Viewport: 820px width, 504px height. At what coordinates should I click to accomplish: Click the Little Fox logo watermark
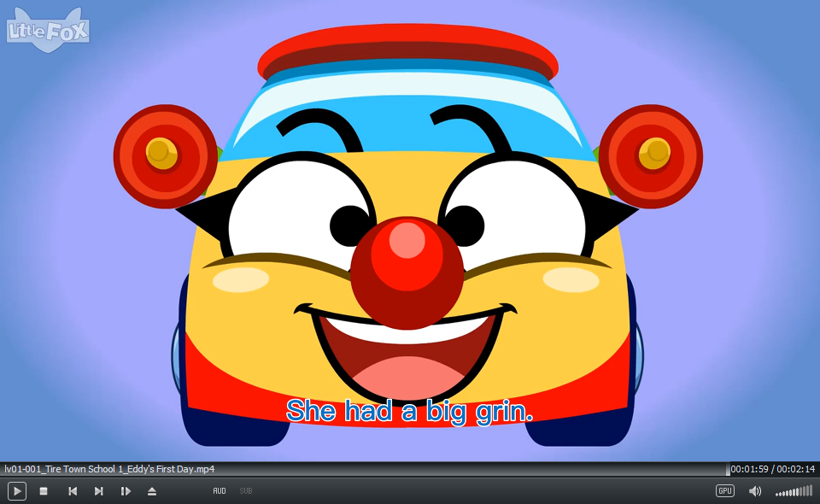[x=49, y=30]
